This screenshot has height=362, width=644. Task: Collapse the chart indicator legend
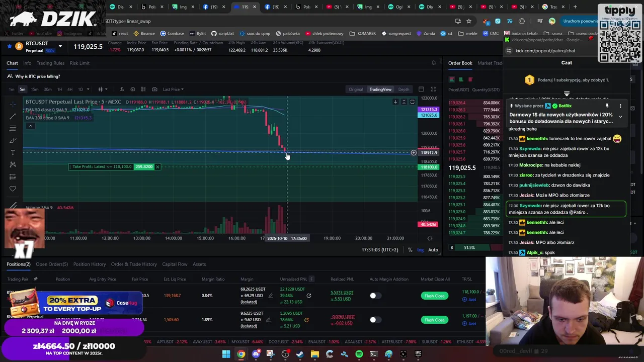pyautogui.click(x=31, y=126)
